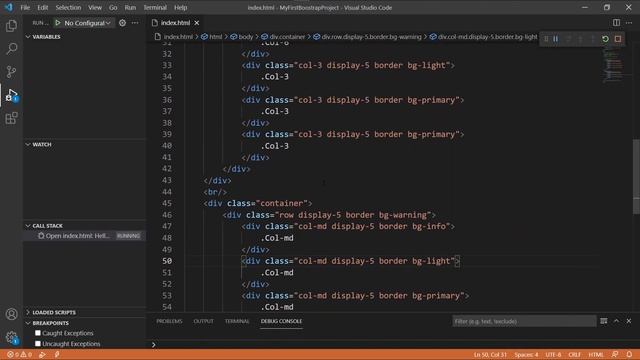Open the Extensions view
This screenshot has width=640, height=360.
click(x=11, y=118)
